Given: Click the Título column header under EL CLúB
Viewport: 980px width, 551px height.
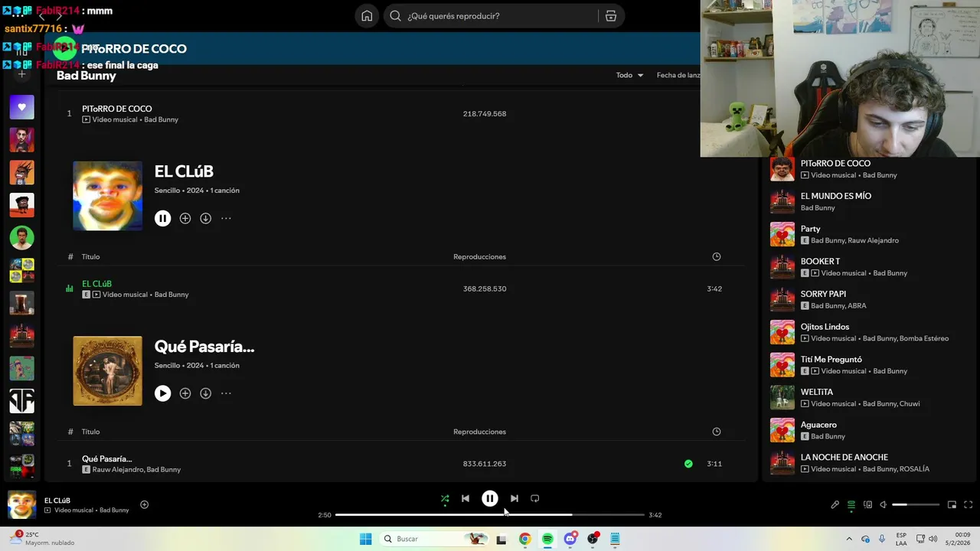Looking at the screenshot, I should (x=90, y=256).
